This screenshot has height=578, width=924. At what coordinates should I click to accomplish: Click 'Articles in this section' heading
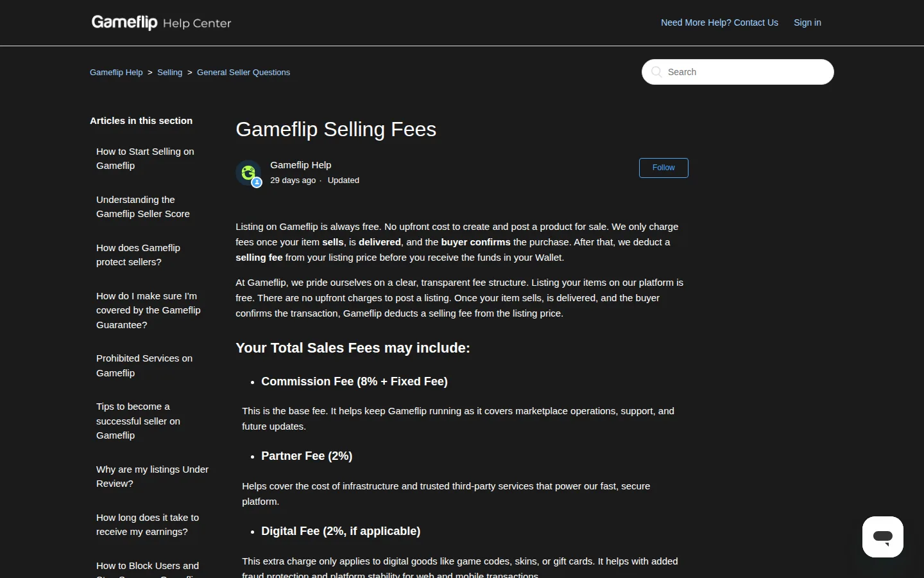pyautogui.click(x=141, y=121)
